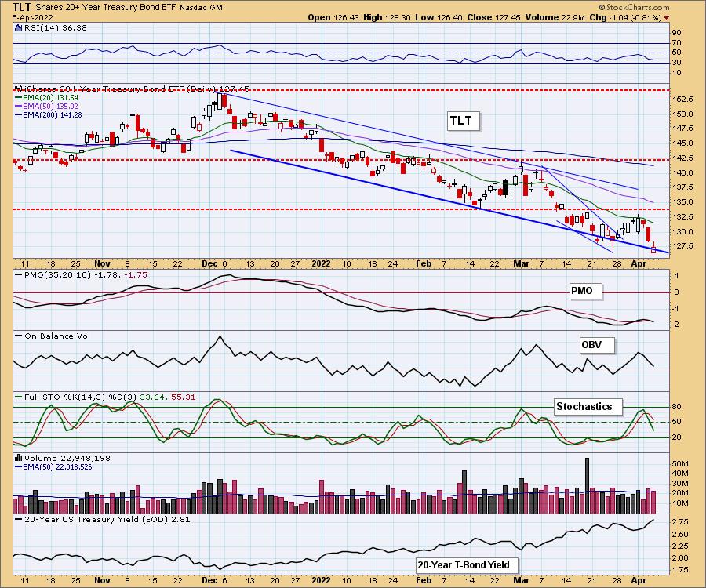Click the RSI(14) panel legend icon
This screenshot has width=706, height=588.
tap(18, 27)
